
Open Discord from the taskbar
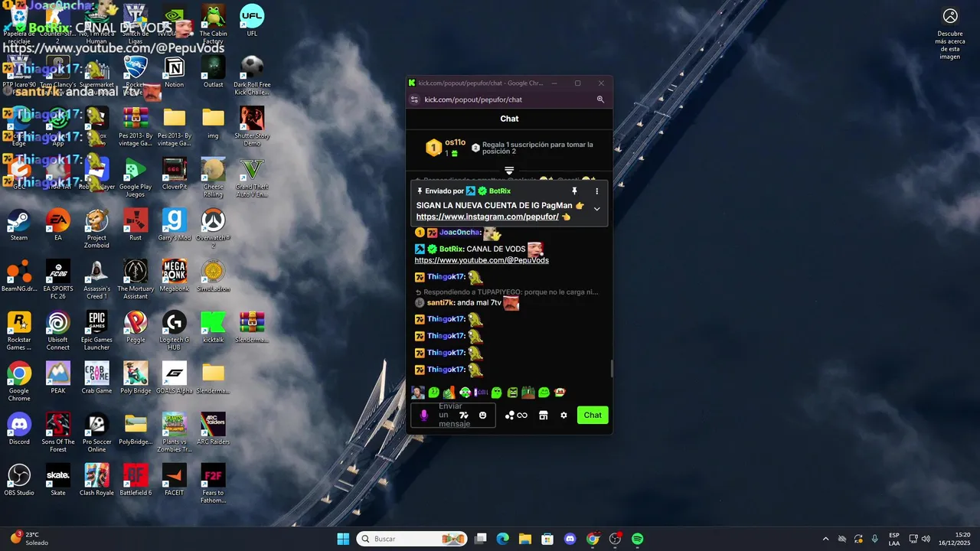tap(570, 539)
